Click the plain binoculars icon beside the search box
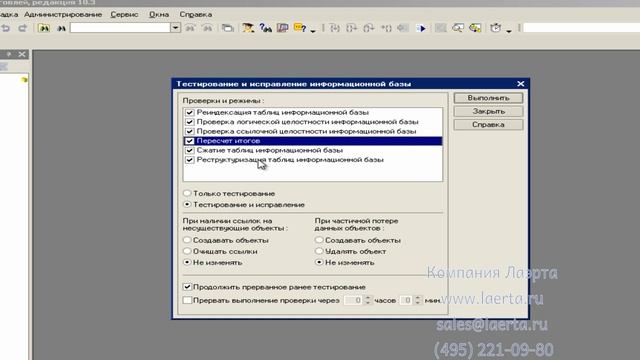 (61, 28)
